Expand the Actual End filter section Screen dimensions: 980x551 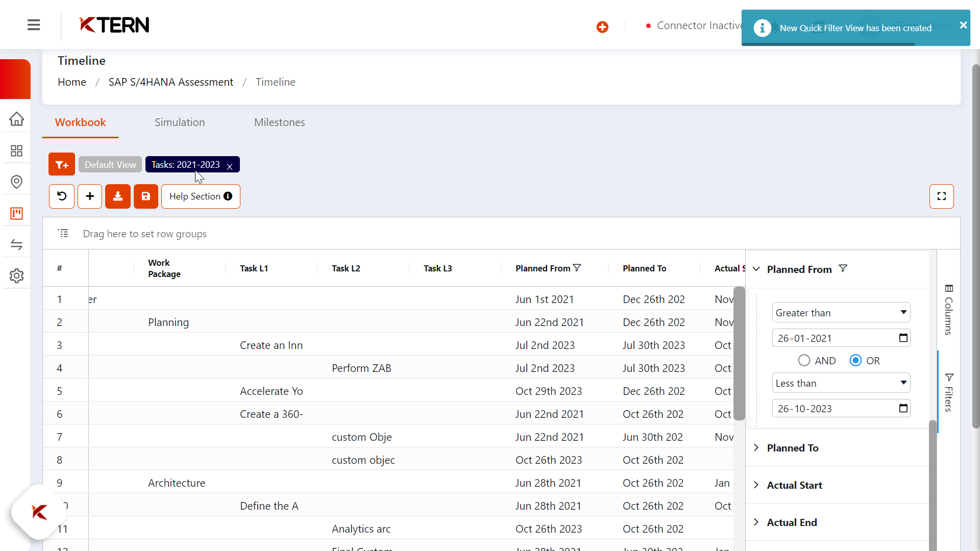756,522
